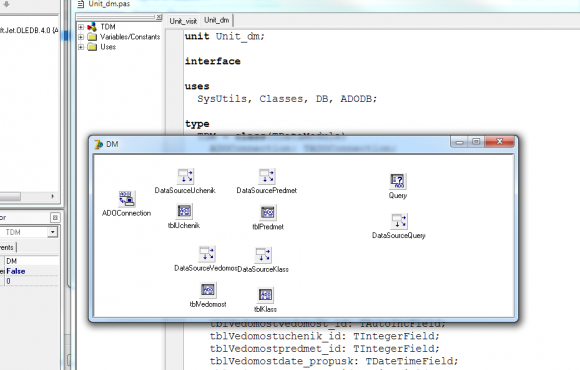Click the tblVedomost table component
The image size is (580, 370).
[x=208, y=290]
